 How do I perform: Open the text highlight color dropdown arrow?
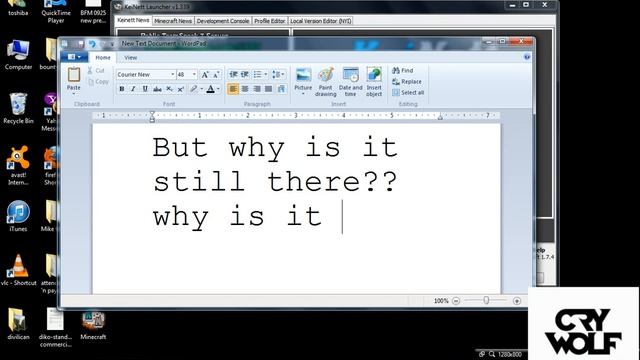(202, 89)
